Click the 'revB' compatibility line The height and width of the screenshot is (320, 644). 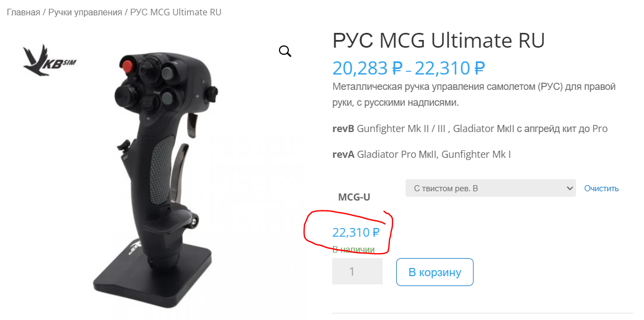[x=470, y=129]
